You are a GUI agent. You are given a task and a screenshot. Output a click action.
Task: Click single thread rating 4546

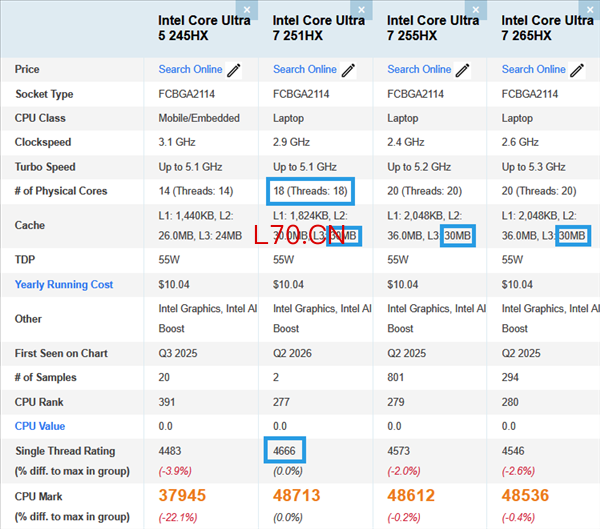[513, 451]
